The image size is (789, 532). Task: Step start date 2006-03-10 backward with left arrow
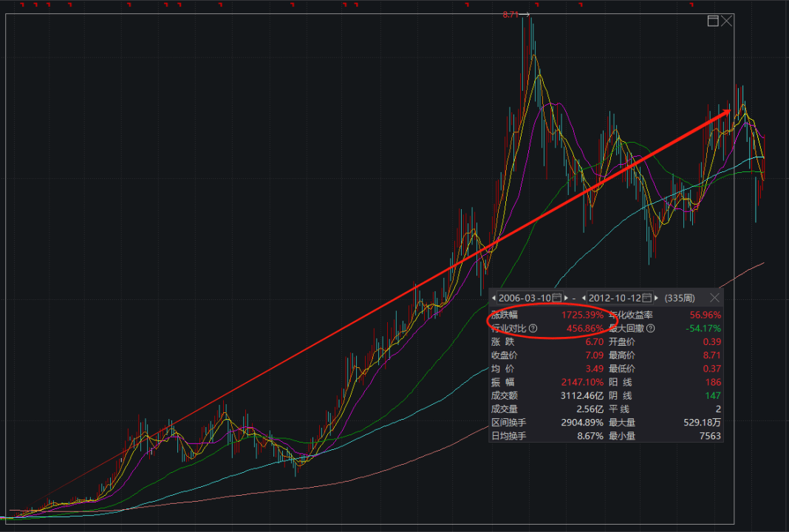pyautogui.click(x=493, y=298)
